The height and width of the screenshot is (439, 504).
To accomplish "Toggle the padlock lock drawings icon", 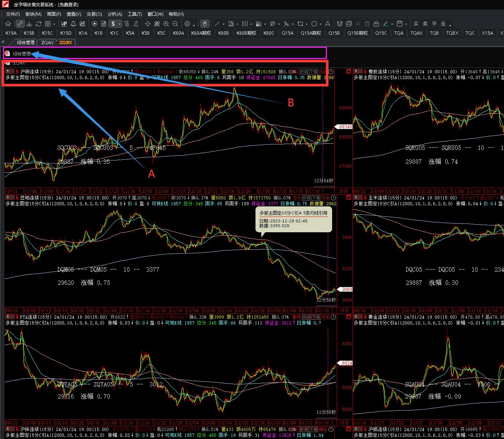I will (376, 24).
